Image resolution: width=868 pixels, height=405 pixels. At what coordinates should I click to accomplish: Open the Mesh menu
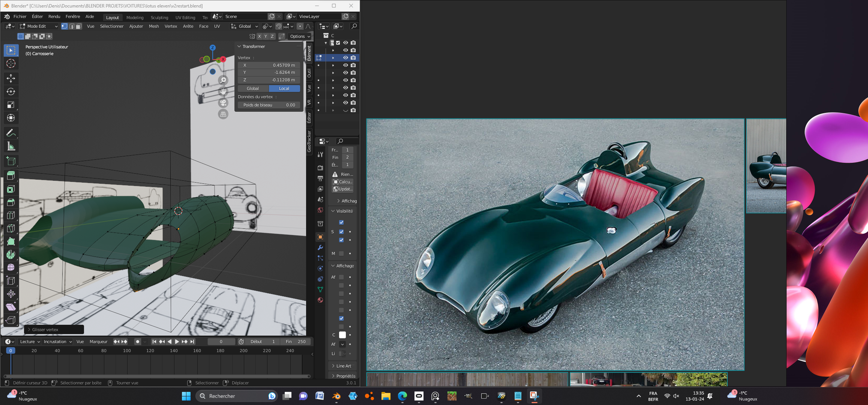pyautogui.click(x=154, y=26)
